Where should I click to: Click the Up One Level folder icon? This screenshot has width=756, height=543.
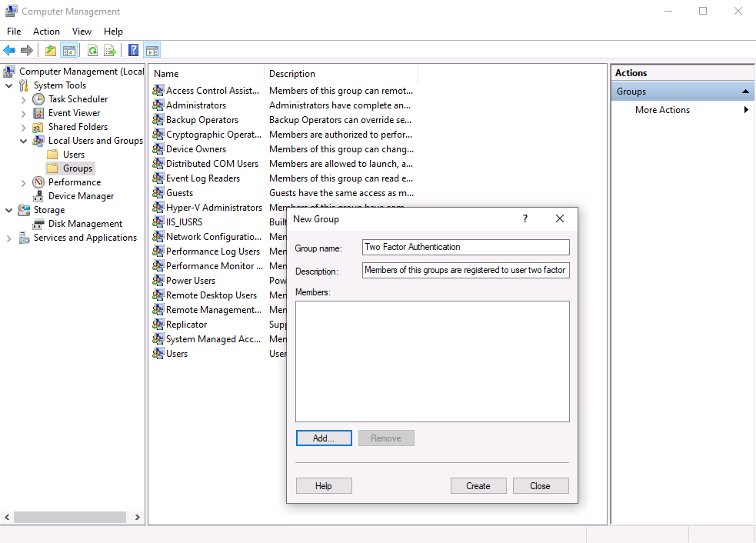point(51,51)
